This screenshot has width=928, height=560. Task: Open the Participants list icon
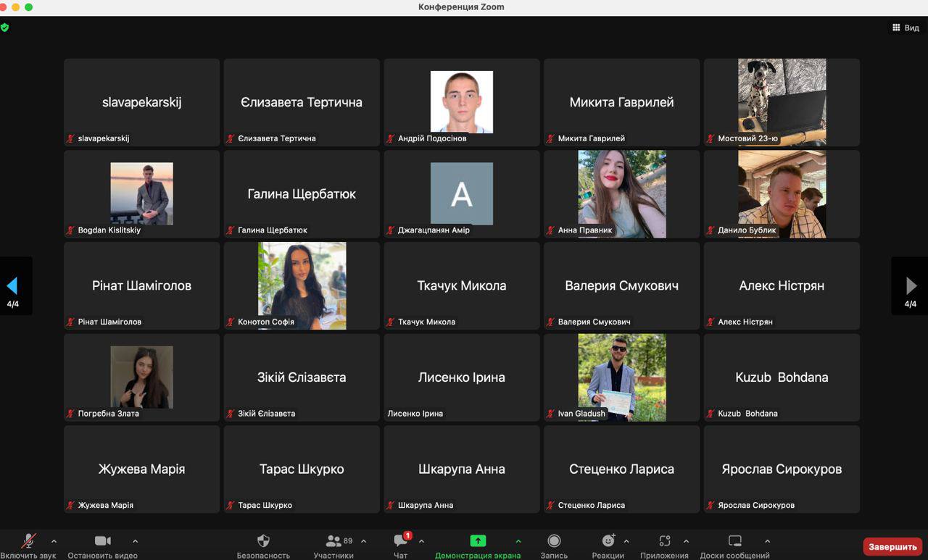pos(333,540)
